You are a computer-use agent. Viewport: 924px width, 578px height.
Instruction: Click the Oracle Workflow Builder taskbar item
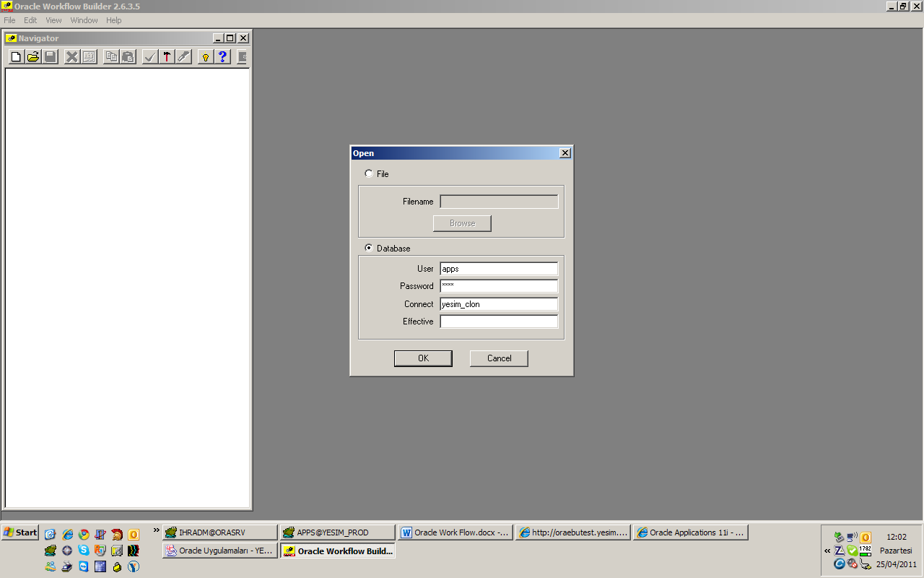tap(338, 551)
